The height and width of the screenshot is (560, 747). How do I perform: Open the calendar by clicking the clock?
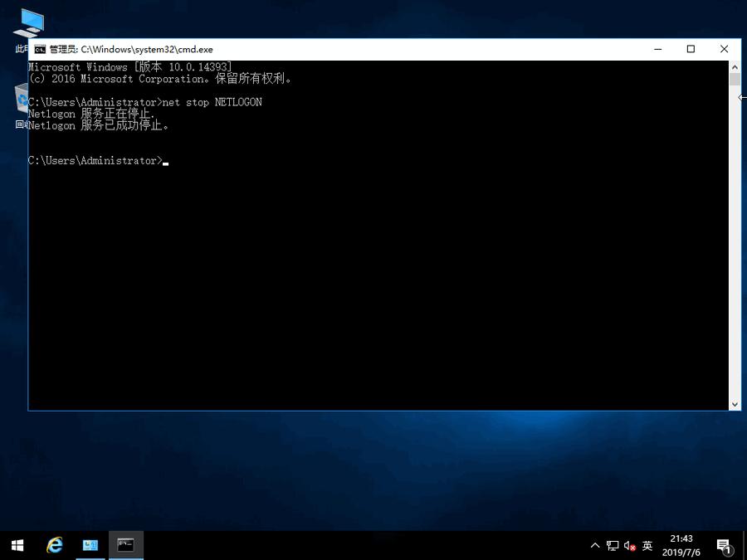coord(681,545)
